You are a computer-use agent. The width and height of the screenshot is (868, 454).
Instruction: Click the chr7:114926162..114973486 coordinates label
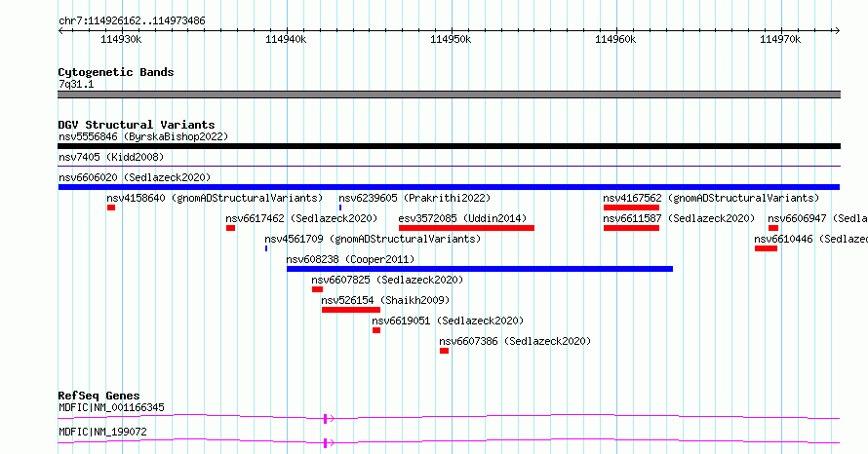(x=132, y=21)
